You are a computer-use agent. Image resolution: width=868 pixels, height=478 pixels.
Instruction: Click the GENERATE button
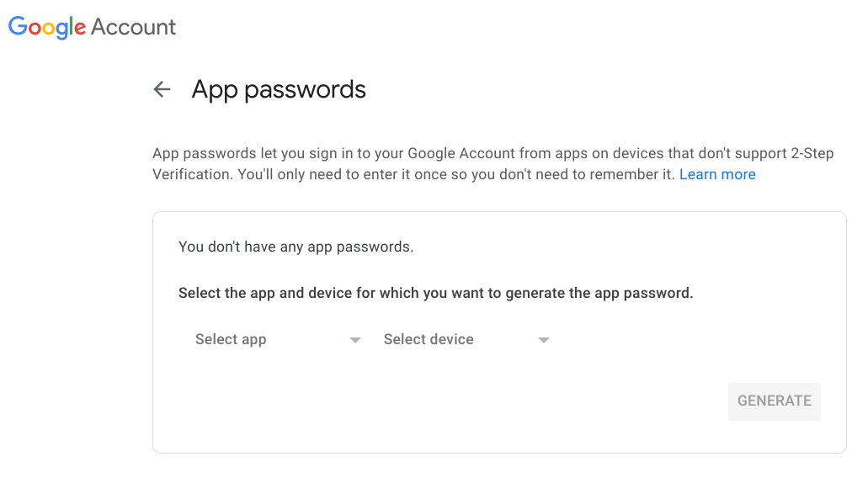click(x=774, y=401)
